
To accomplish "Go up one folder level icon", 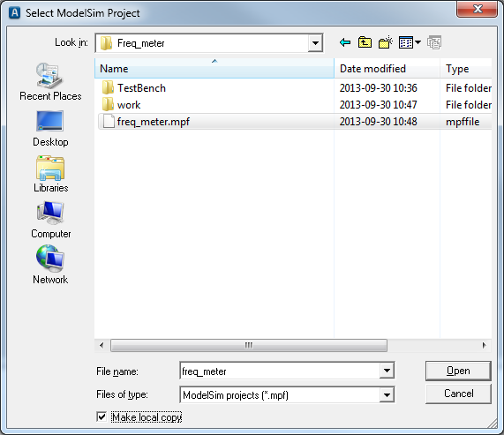I will (365, 42).
